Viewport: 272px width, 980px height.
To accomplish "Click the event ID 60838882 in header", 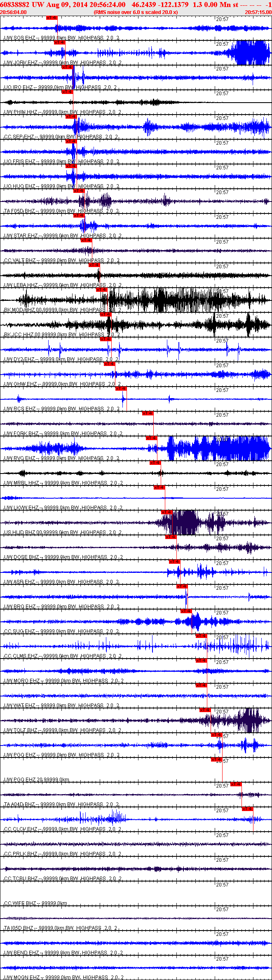I will (x=14, y=5).
